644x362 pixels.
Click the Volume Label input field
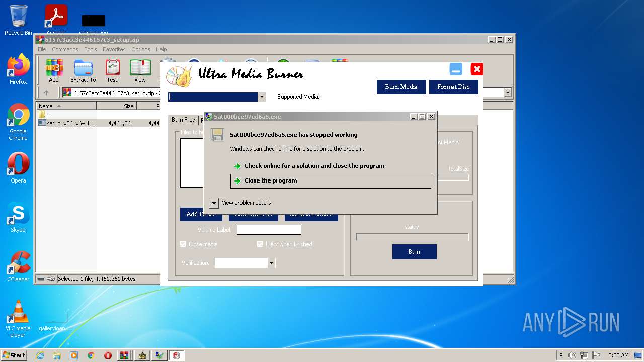[x=269, y=230]
